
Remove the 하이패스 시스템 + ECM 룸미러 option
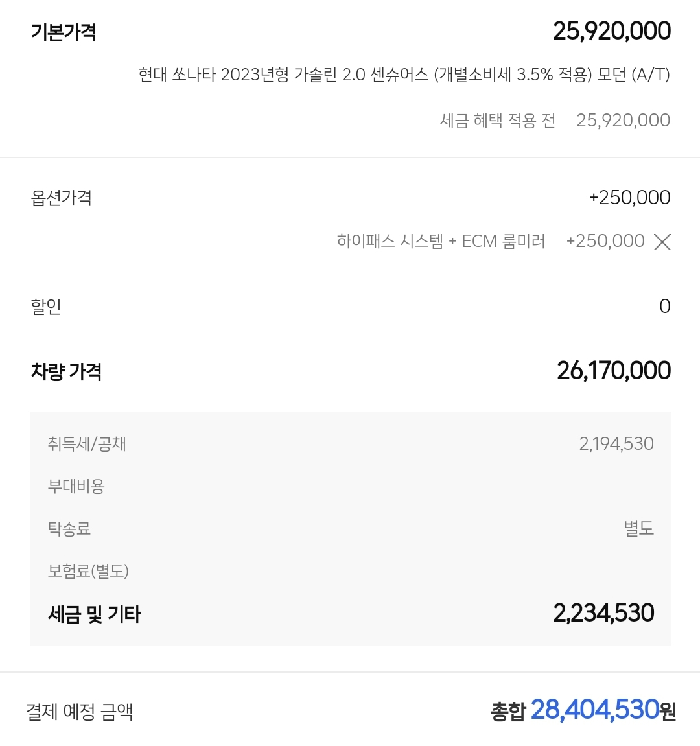tap(662, 242)
